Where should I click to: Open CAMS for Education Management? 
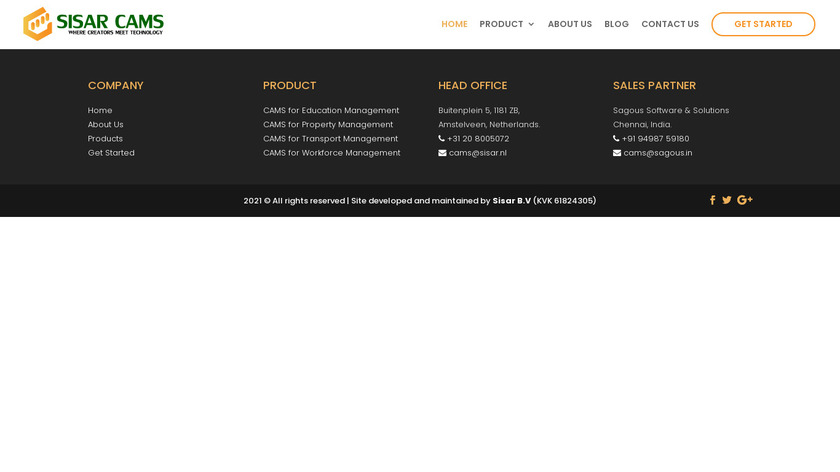pos(331,110)
